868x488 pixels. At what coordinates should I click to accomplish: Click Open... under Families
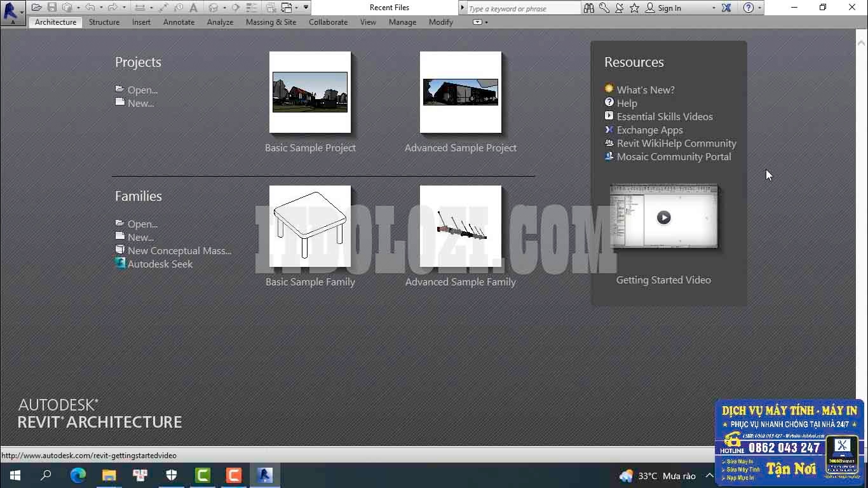(142, 224)
